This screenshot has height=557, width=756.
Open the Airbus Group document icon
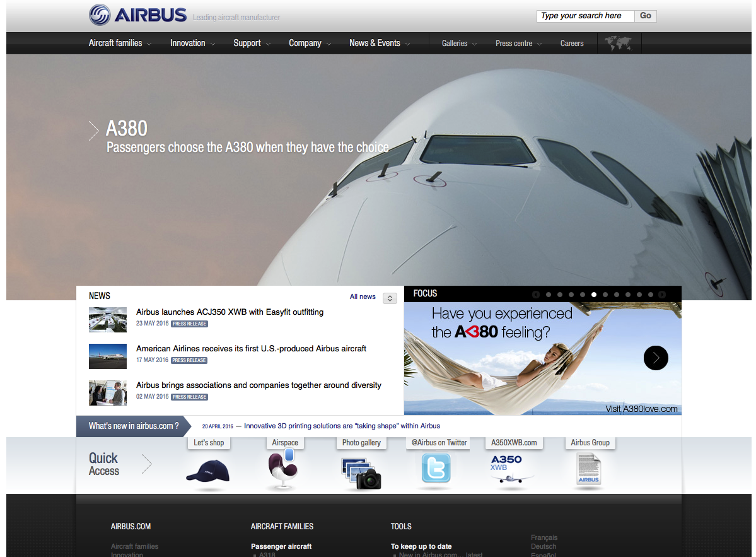pos(589,469)
